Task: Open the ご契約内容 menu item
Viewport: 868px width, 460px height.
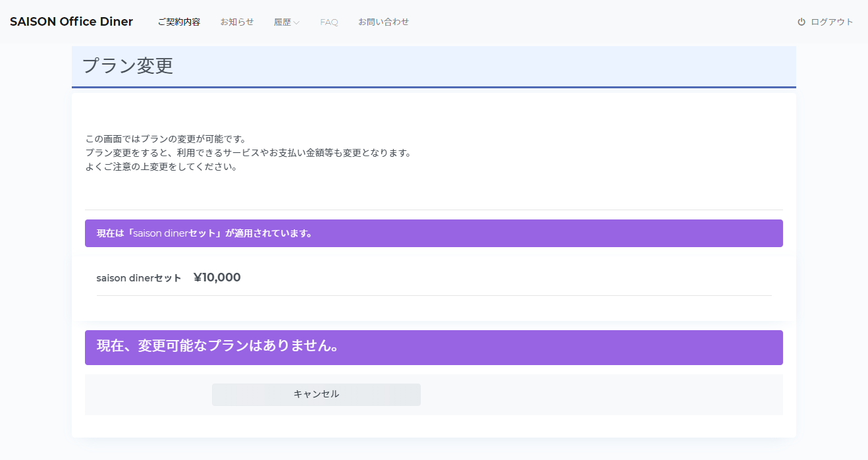Action: point(178,22)
